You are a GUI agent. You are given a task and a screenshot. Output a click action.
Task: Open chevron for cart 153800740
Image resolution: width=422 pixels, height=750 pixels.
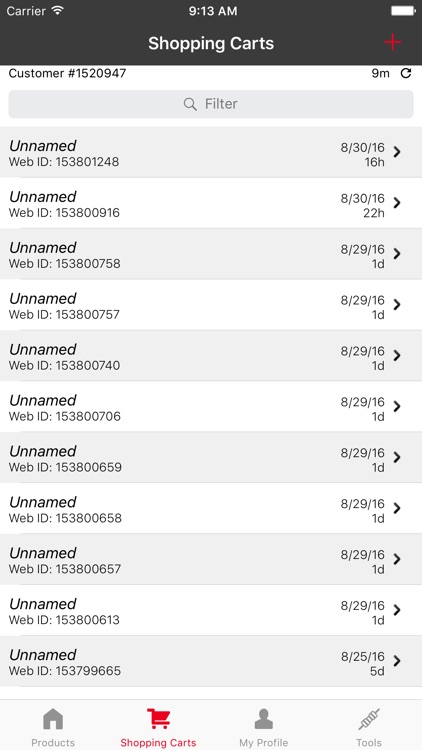pos(397,355)
